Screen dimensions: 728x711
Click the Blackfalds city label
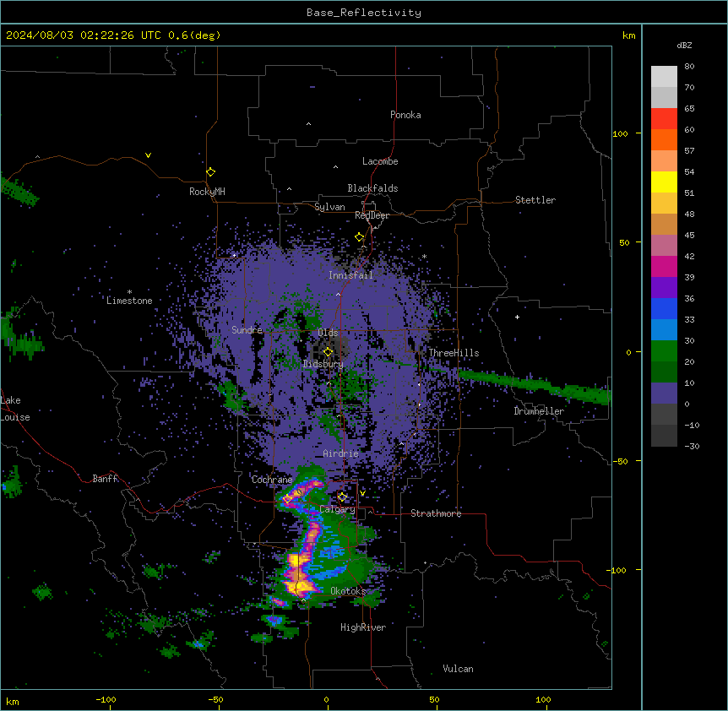pos(372,188)
